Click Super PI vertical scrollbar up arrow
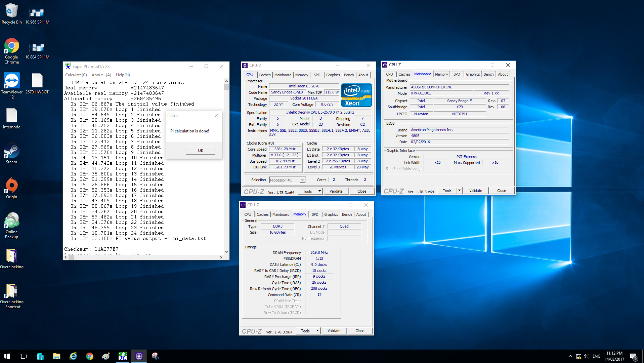Viewport: 644px width, 363px height. tap(226, 81)
